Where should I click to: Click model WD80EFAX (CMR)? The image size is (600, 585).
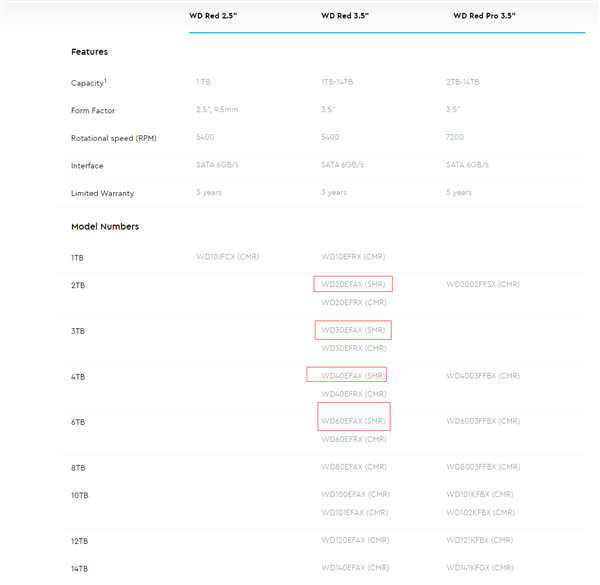[354, 467]
